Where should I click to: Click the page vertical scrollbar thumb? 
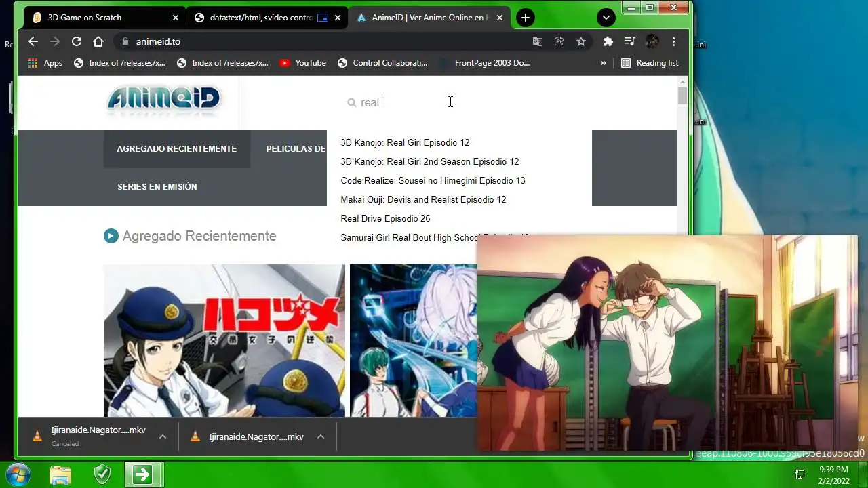tap(682, 96)
